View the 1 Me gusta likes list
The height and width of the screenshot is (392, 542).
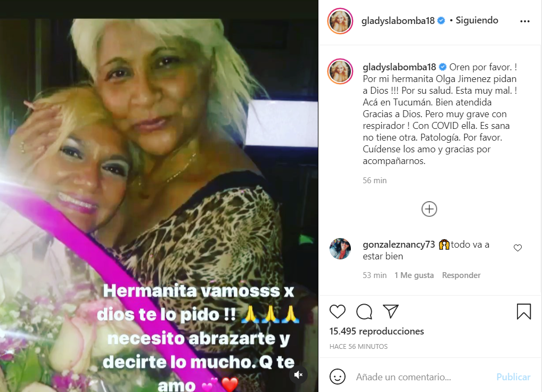pyautogui.click(x=414, y=275)
